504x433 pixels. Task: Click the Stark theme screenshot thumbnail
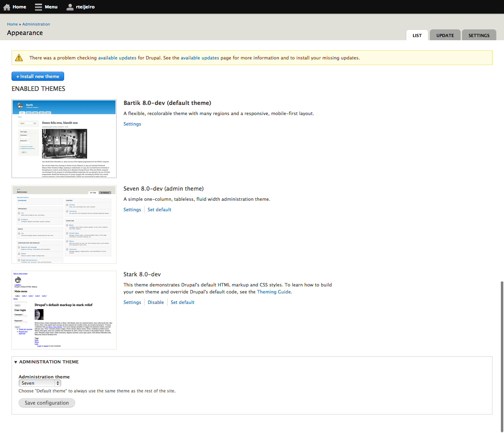pyautogui.click(x=64, y=310)
